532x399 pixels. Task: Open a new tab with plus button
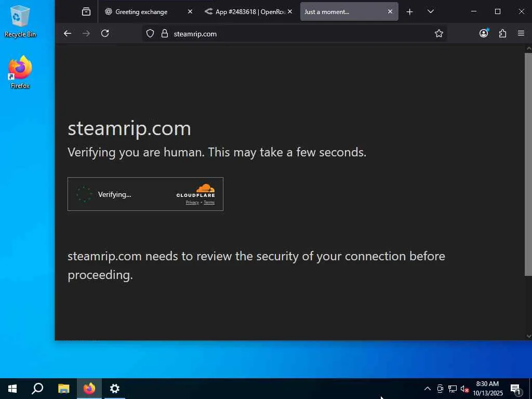[409, 12]
